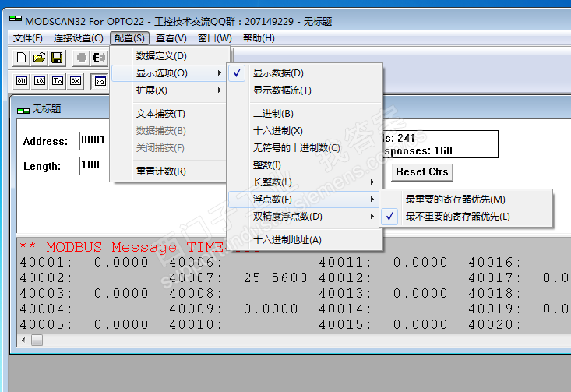Select 整数(I) display format
571x392 pixels.
[x=305, y=165]
